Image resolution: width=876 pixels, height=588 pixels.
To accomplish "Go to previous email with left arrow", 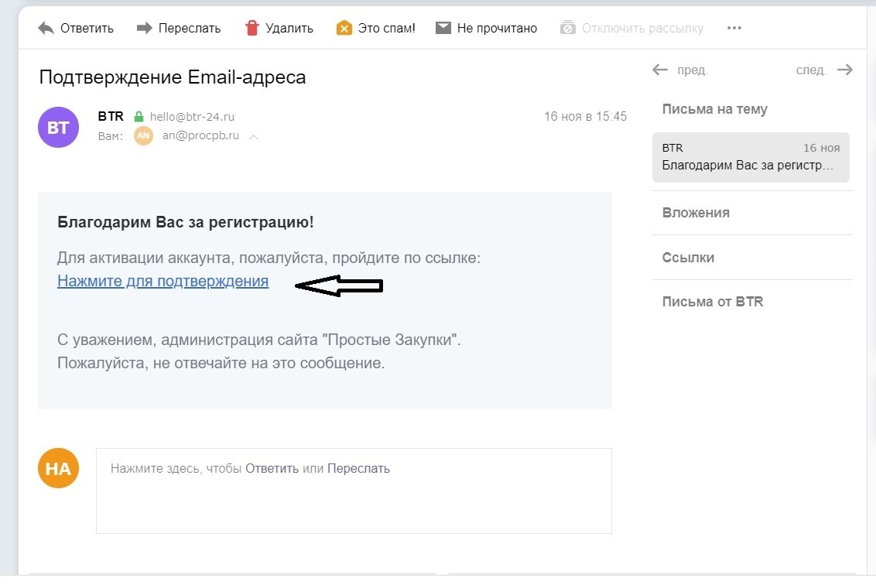I will point(660,70).
